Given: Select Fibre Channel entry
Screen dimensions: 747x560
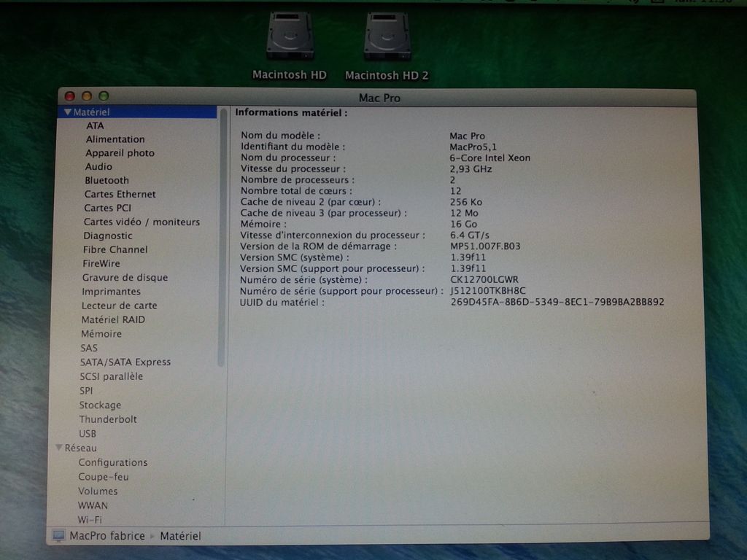Looking at the screenshot, I should point(115,249).
